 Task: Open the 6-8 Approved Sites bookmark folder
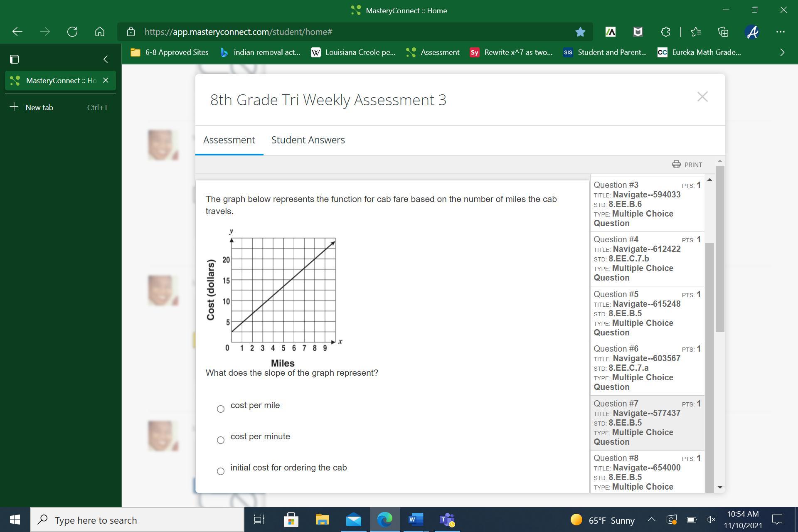pyautogui.click(x=170, y=52)
